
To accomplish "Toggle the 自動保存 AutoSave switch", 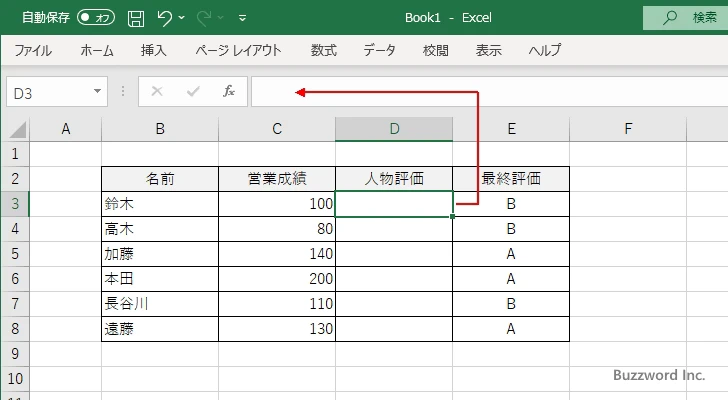I will tap(96, 18).
